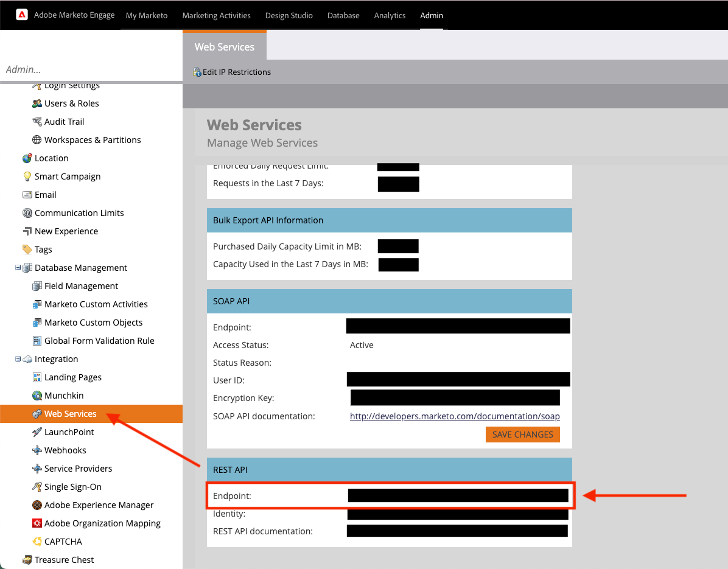This screenshot has height=569, width=728.
Task: Click the Purchased Daily Capacity Limit label
Action: (x=287, y=246)
